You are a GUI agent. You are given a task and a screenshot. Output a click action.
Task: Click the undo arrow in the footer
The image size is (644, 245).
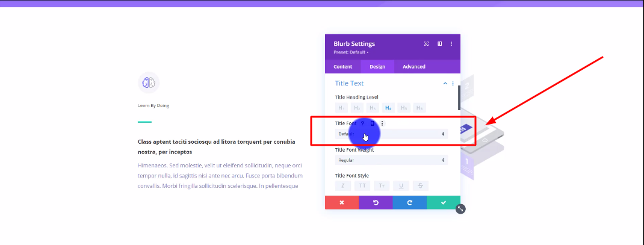(x=376, y=203)
